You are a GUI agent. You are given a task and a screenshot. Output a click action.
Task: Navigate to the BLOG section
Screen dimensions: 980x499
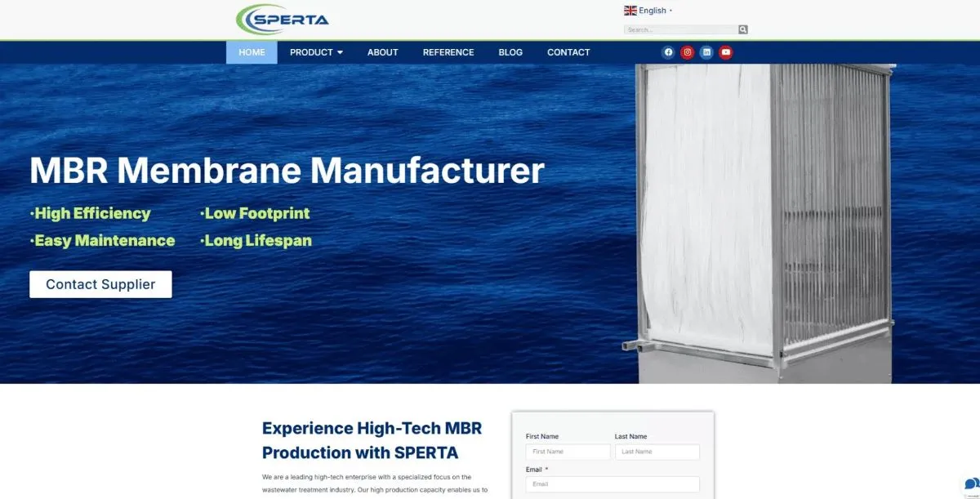510,51
